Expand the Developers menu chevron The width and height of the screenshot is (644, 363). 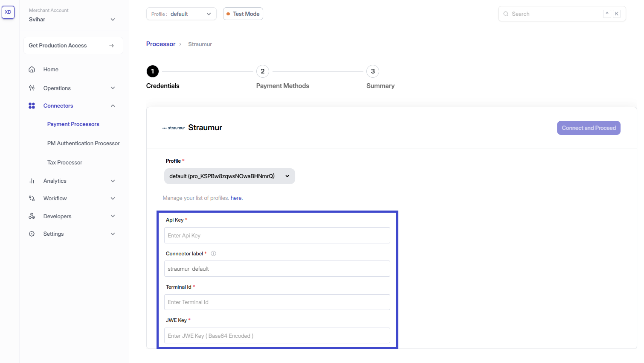pyautogui.click(x=113, y=216)
